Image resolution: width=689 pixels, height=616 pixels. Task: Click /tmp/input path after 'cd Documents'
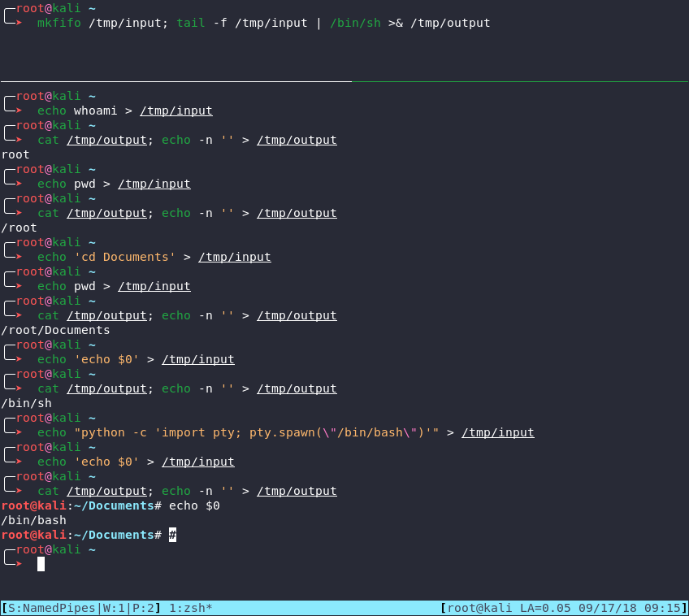tap(235, 257)
